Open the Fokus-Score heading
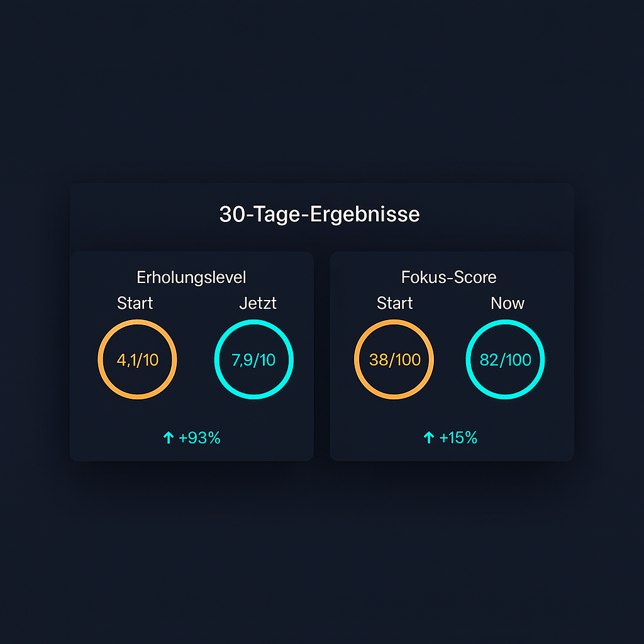644x644 pixels. [448, 277]
